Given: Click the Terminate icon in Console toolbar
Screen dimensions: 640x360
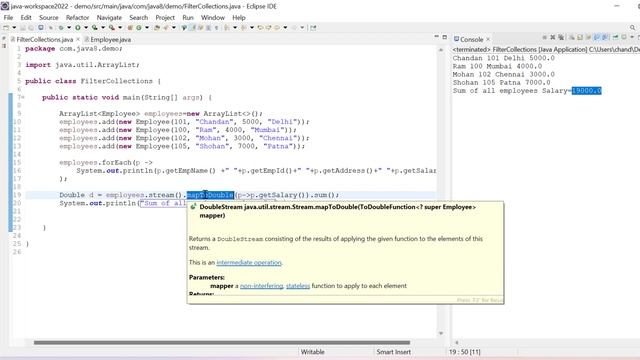Looking at the screenshot, I should pos(544,37).
